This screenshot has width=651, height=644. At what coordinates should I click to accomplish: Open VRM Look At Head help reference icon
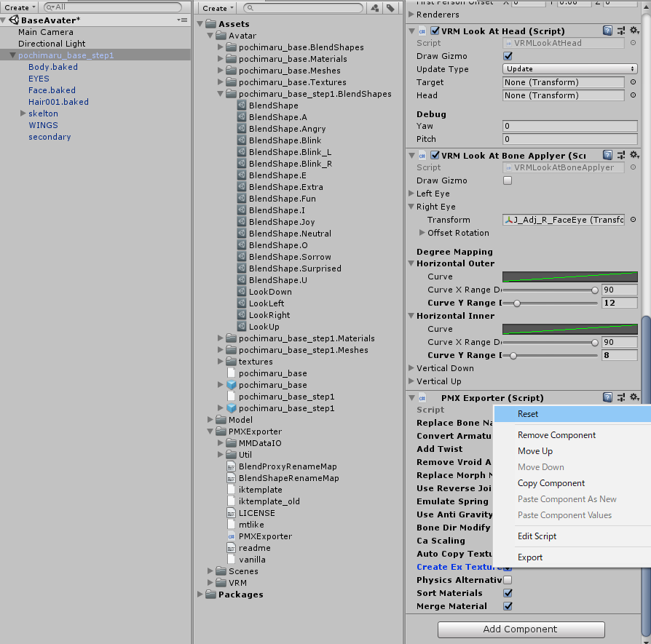pos(607,31)
